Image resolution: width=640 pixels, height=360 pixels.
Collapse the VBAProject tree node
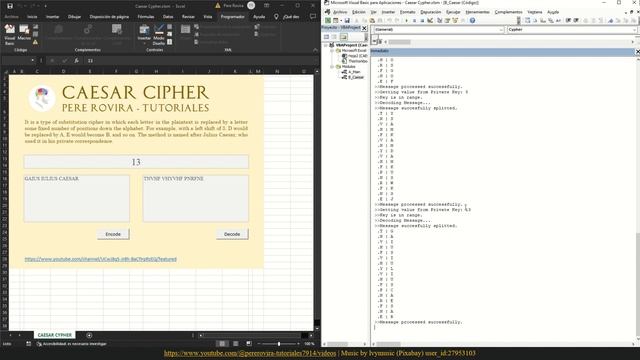pos(326,45)
